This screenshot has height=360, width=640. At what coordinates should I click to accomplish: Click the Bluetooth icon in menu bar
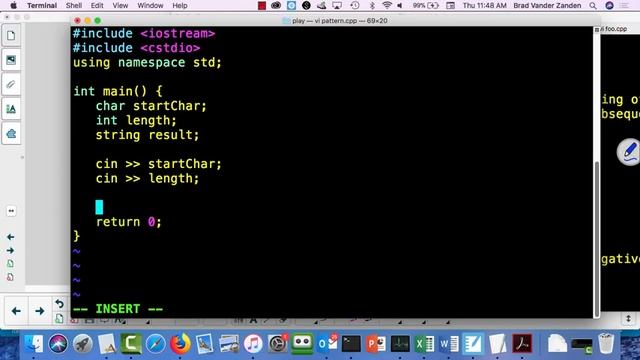point(372,5)
